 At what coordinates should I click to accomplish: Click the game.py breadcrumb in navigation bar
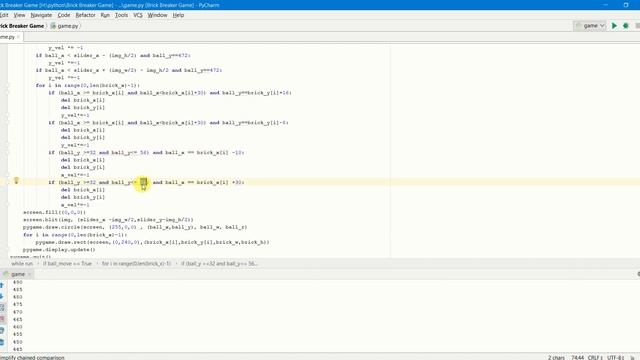[64, 26]
